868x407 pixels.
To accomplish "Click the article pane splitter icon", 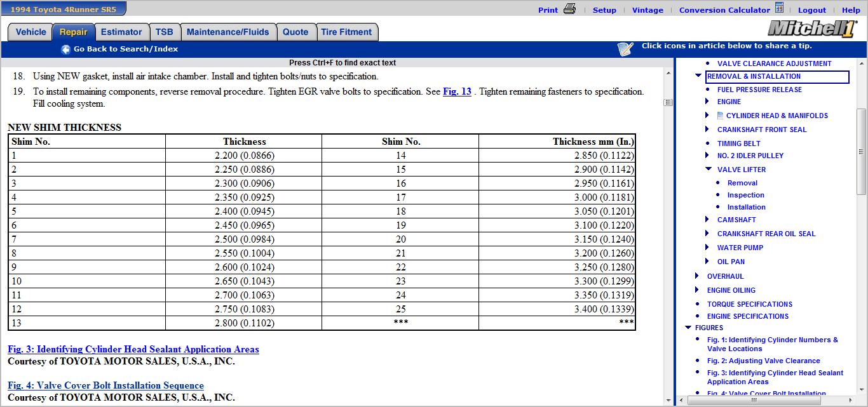I will tap(668, 102).
